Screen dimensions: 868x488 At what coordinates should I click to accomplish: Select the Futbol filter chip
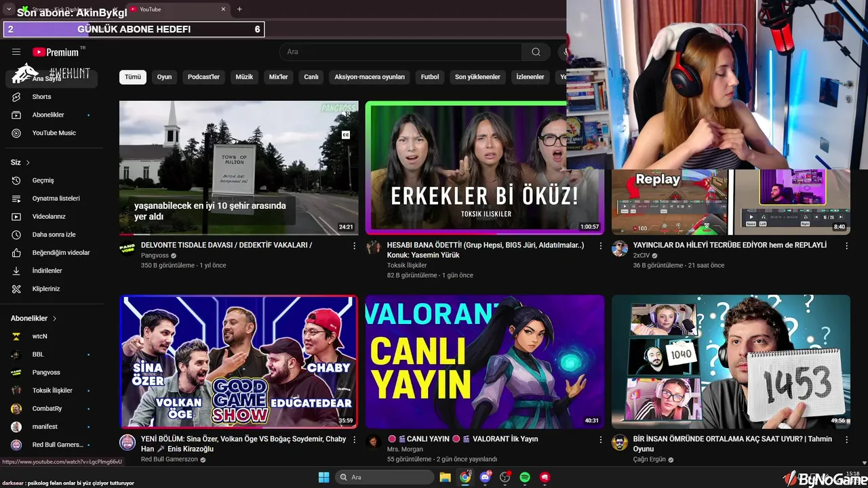click(x=430, y=77)
